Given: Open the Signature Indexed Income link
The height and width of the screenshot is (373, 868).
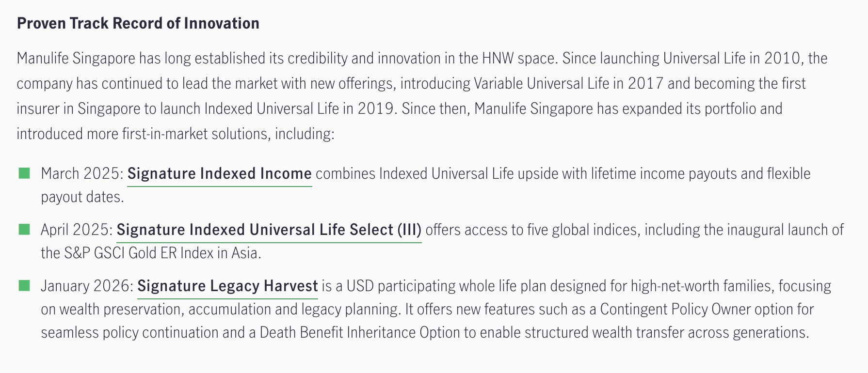Looking at the screenshot, I should pyautogui.click(x=219, y=173).
